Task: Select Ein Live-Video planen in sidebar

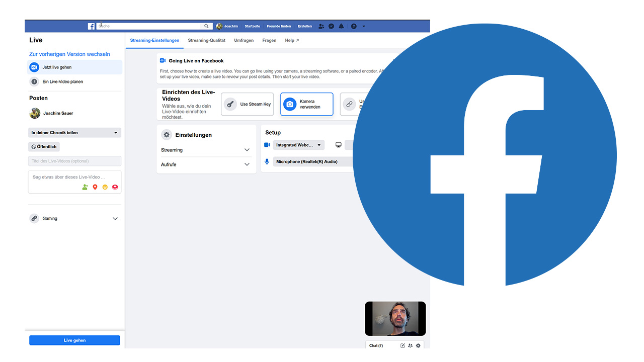Action: [74, 81]
